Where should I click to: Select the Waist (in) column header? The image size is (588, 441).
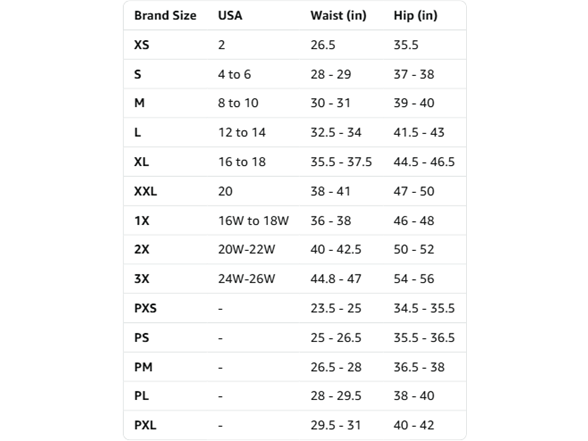(x=338, y=15)
